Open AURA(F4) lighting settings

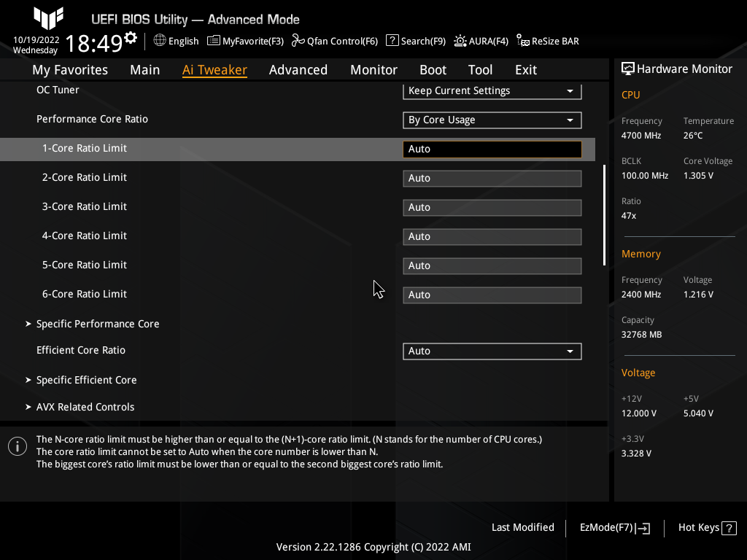(481, 41)
